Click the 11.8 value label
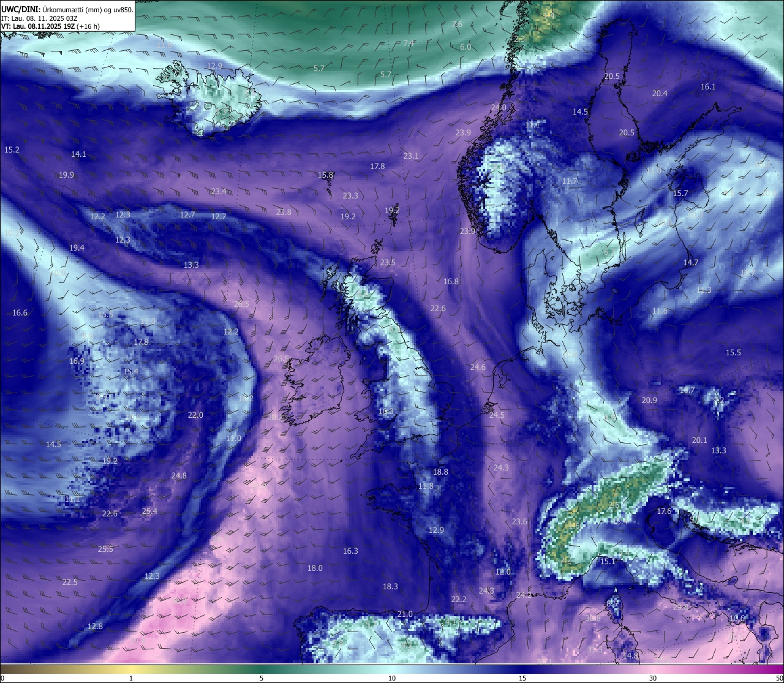 pyautogui.click(x=426, y=486)
